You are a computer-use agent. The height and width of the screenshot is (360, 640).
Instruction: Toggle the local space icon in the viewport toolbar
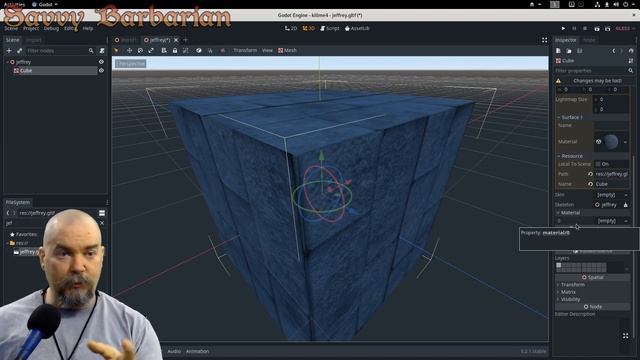point(199,50)
